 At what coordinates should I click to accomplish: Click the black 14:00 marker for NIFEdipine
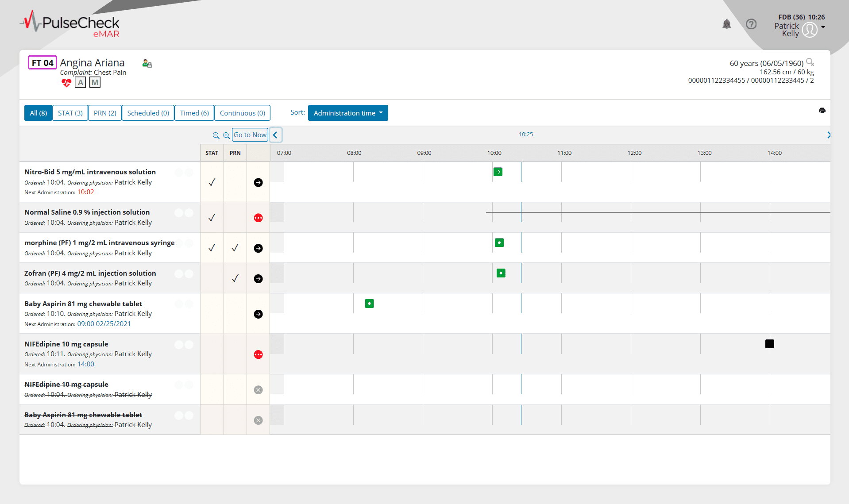coord(770,343)
